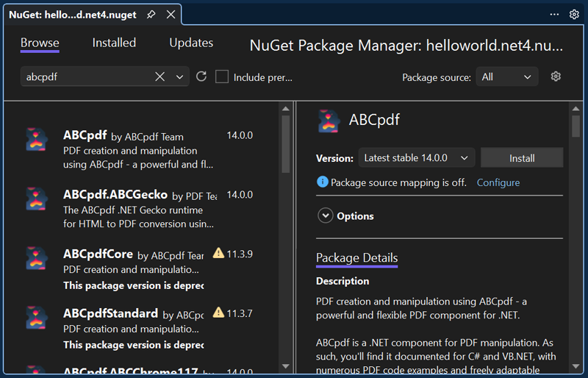The height and width of the screenshot is (378, 588).
Task: Select the ABCpdfStandard package title
Action: click(x=110, y=313)
